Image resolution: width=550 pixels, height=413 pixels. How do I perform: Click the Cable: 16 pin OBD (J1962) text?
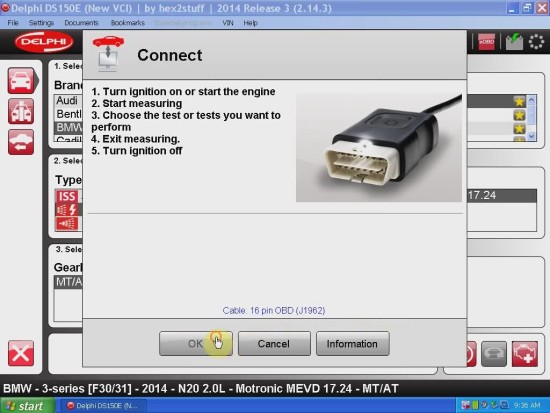click(x=274, y=311)
